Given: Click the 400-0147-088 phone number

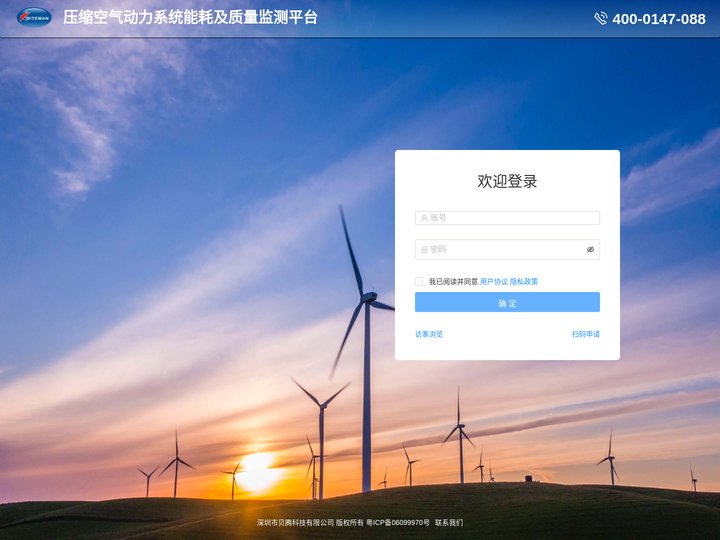Looking at the screenshot, I should click(659, 19).
